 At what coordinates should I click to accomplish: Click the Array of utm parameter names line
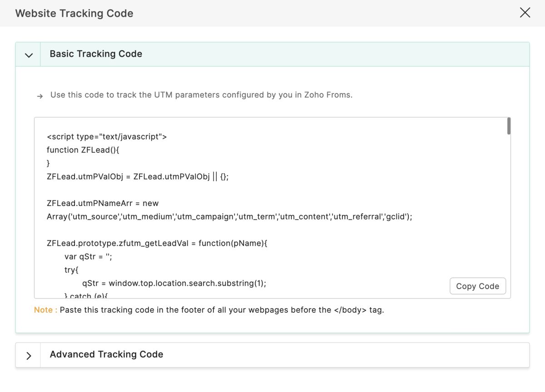[x=229, y=217]
